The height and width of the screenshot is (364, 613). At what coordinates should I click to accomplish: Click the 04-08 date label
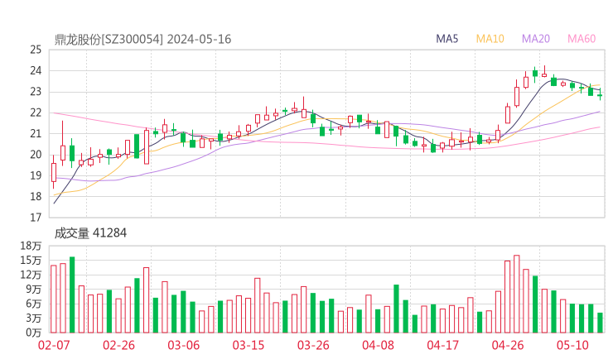tap(378, 345)
